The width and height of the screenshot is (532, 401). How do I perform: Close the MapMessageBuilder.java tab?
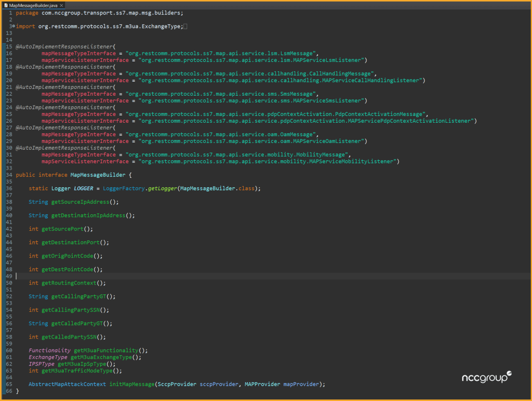62,5
